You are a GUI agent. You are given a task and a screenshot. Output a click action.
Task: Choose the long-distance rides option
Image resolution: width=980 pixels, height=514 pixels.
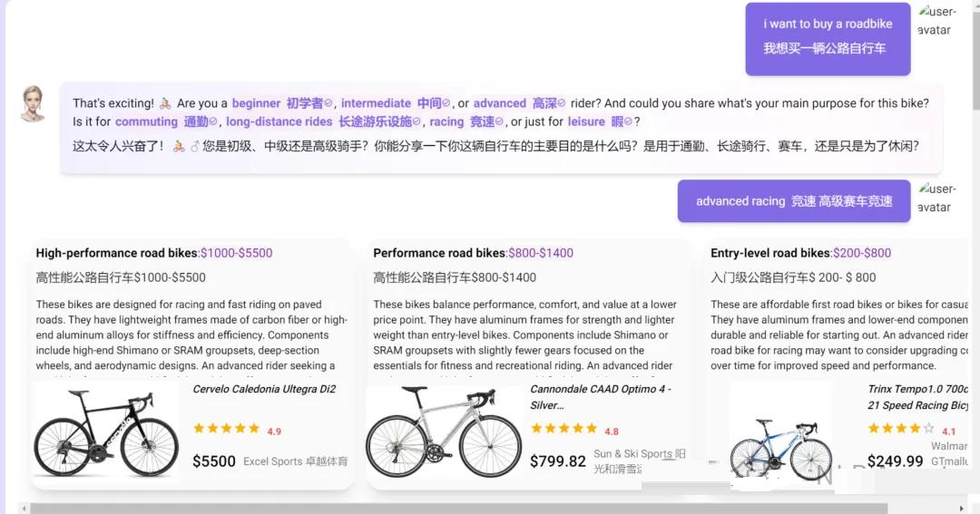[x=323, y=121]
